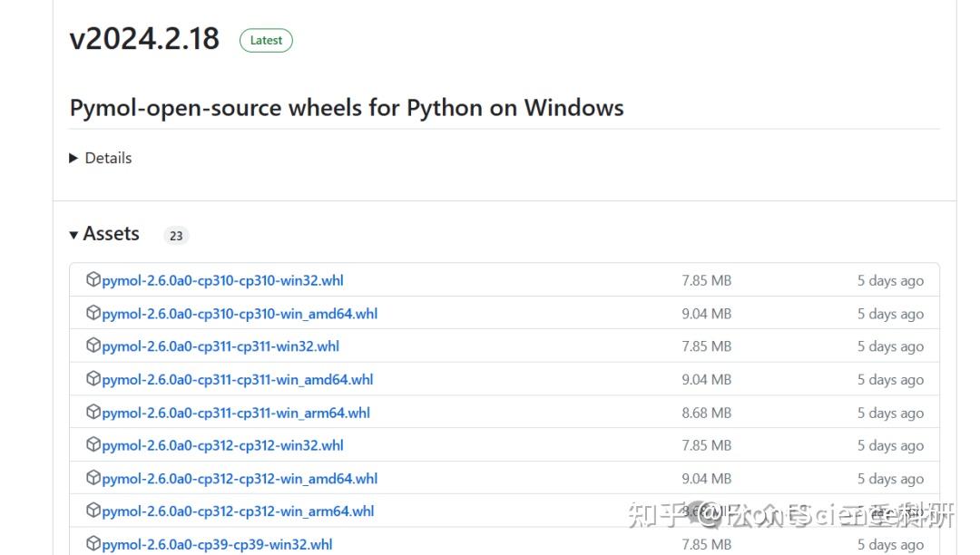Open pymol-2.6.0a0-cp312-cp312-win_arm64.whl link
This screenshot has width=980, height=555.
pos(238,511)
